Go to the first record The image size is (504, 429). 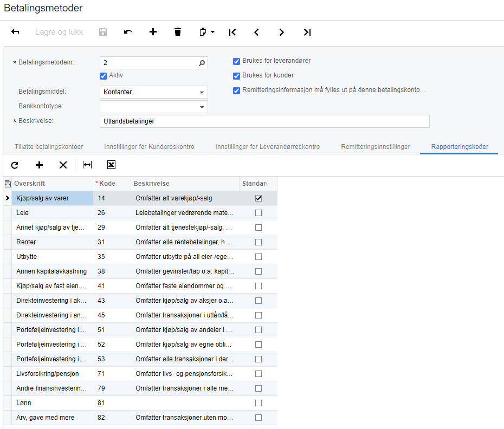232,32
